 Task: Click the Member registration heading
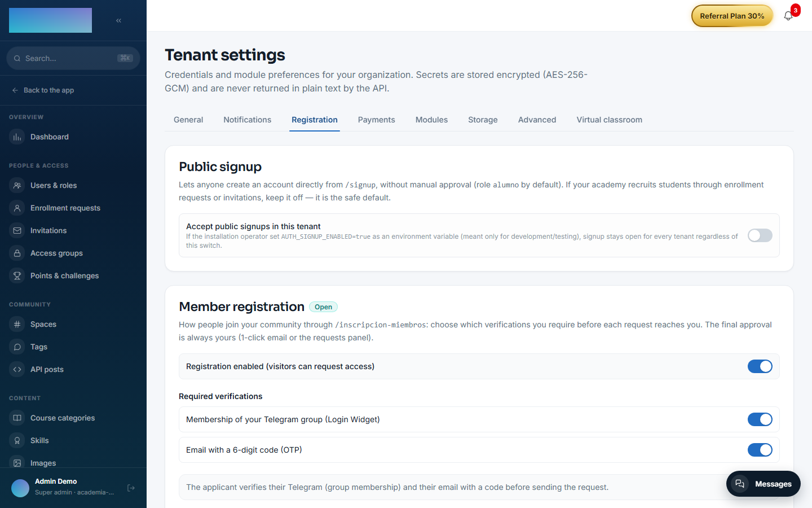point(241,306)
